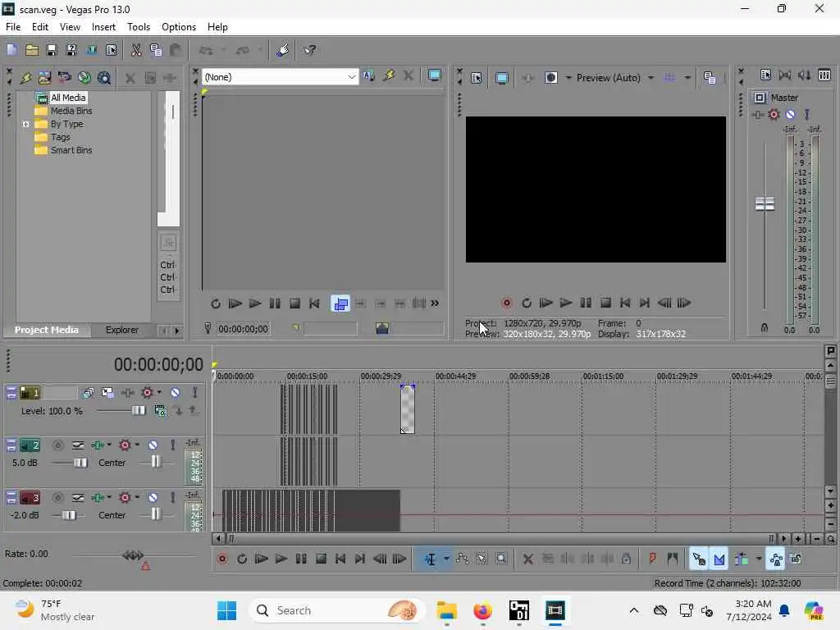Screen dimensions: 840x630
Task: Mute Track 1 video
Action: coord(176,393)
